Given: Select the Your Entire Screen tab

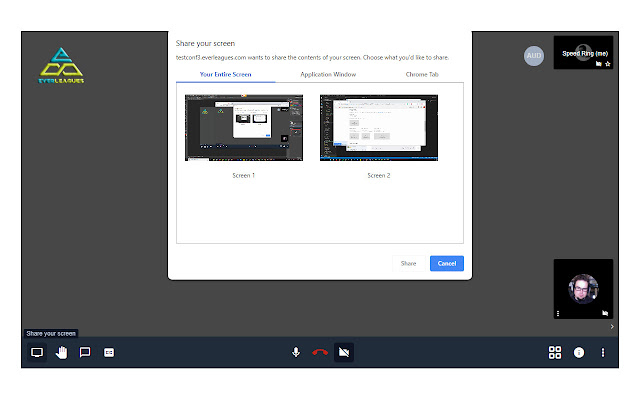Looking at the screenshot, I should click(x=225, y=74).
